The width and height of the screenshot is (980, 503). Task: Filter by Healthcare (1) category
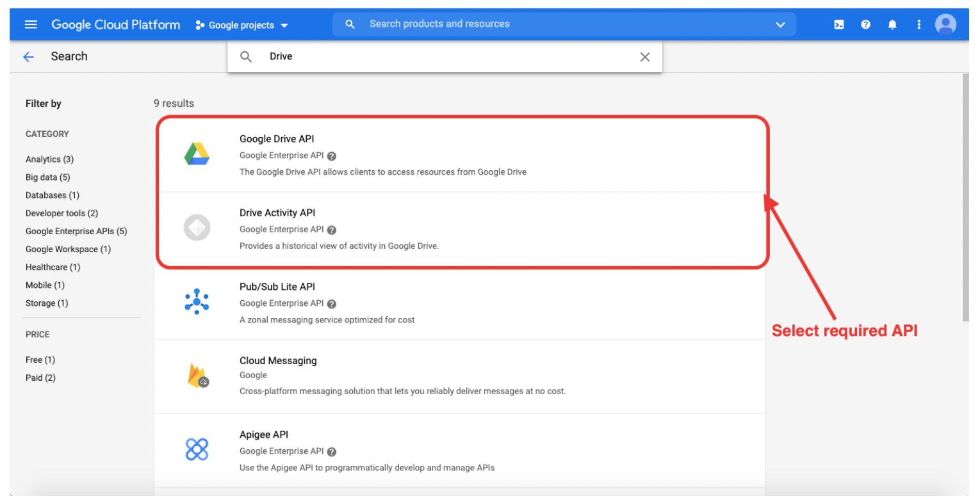coord(53,267)
